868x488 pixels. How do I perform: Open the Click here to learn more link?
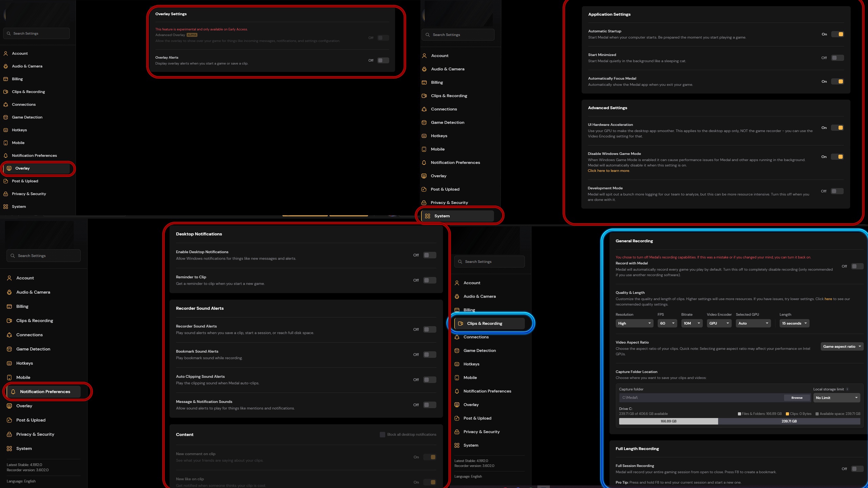pyautogui.click(x=608, y=171)
